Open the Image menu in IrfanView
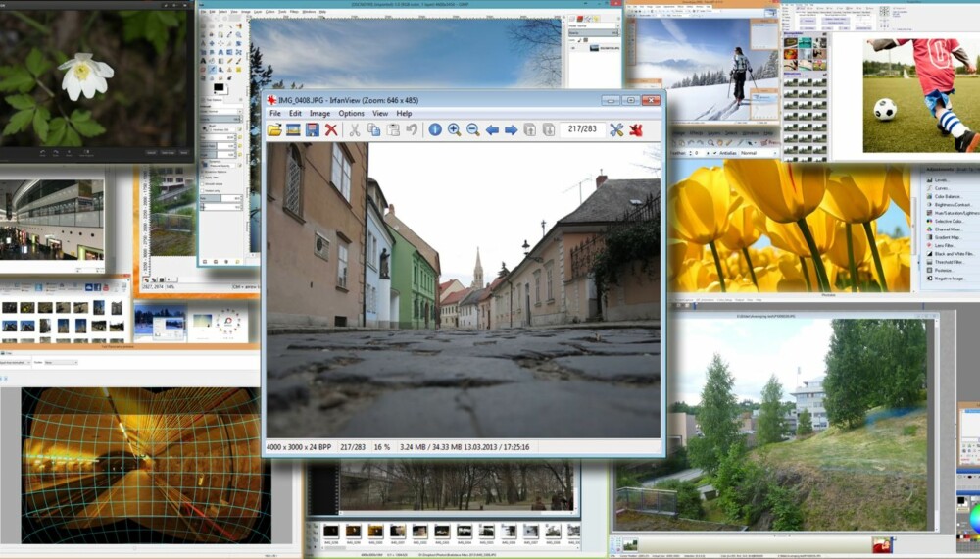980x559 pixels. point(319,113)
